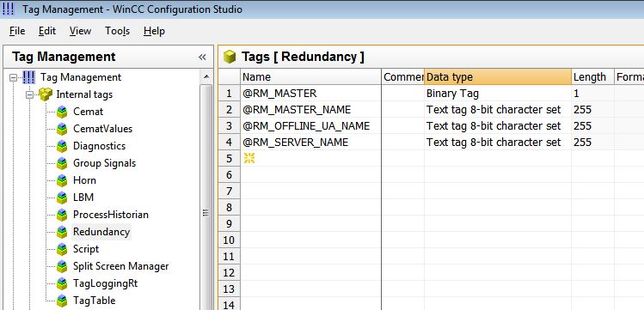The image size is (644, 310).
Task: Open the Help menu
Action: point(154,31)
